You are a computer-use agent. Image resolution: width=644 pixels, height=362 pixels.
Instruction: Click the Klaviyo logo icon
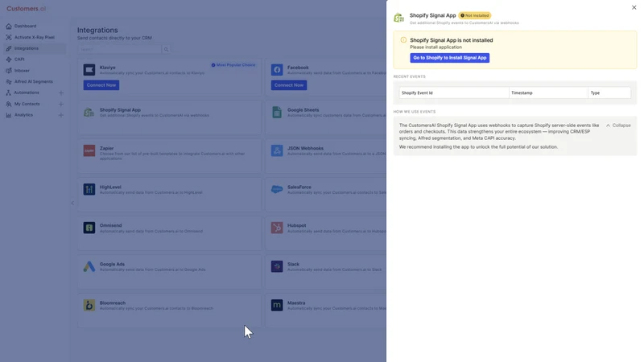pyautogui.click(x=89, y=69)
